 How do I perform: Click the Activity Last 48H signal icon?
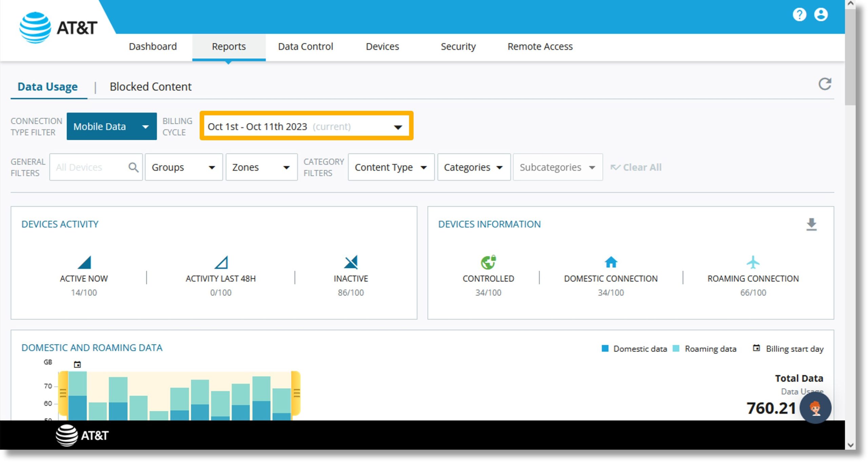pyautogui.click(x=221, y=262)
